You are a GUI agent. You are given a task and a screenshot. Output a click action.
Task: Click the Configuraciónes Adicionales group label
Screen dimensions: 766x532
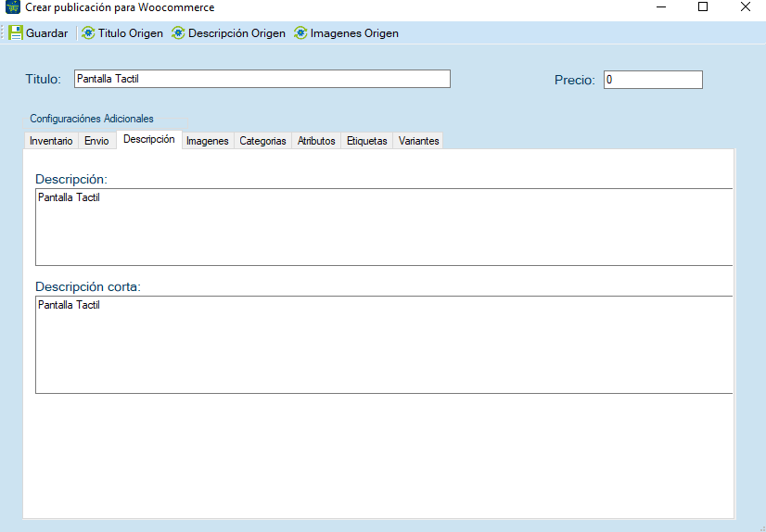tap(92, 119)
